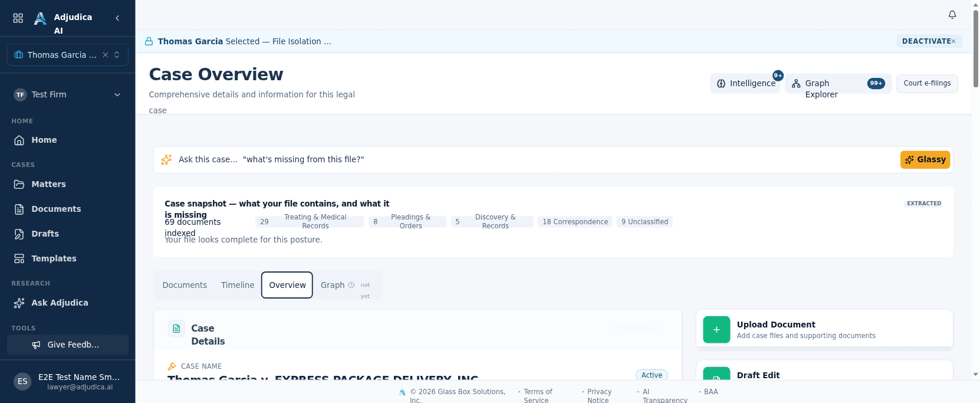The width and height of the screenshot is (980, 403).
Task: Deactivate file isolation mode
Action: click(929, 41)
